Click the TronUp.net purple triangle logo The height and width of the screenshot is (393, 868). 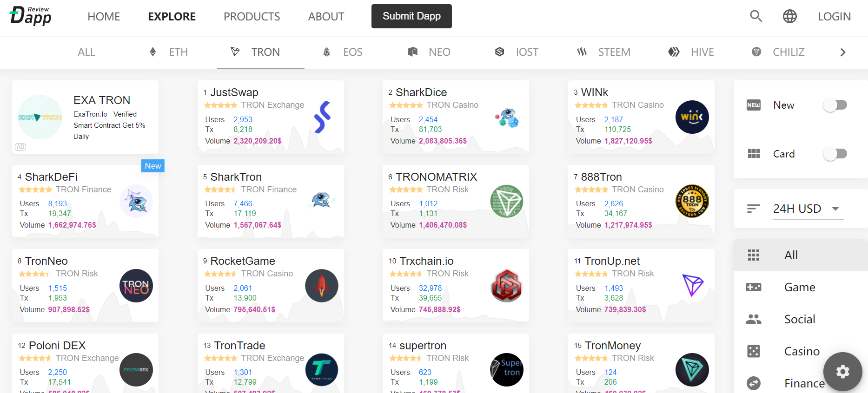(692, 285)
